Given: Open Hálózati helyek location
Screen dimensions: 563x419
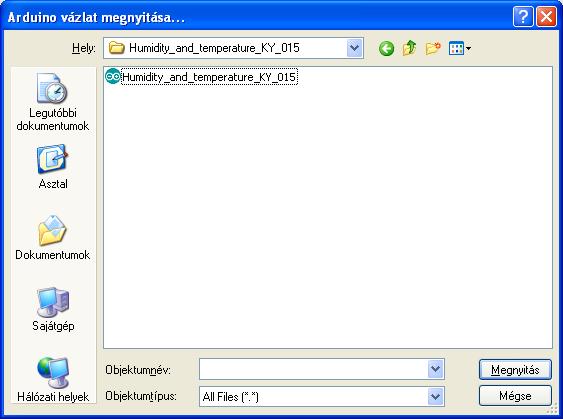Looking at the screenshot, I should click(x=53, y=380).
